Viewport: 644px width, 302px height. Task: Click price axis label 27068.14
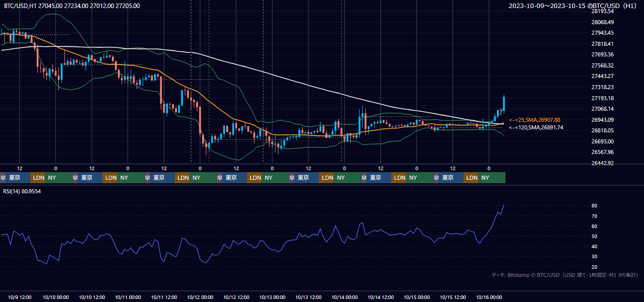tap(602, 109)
